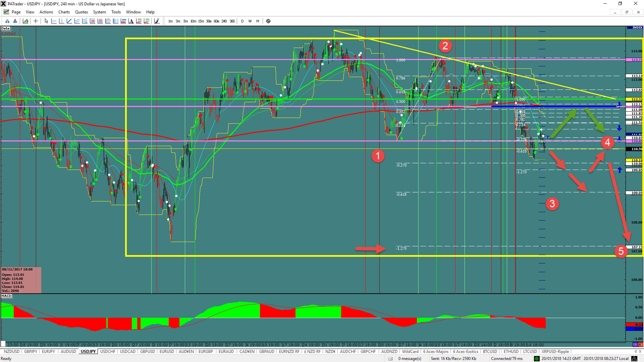
Task: Click the MACD indicator label
Action: [6, 296]
